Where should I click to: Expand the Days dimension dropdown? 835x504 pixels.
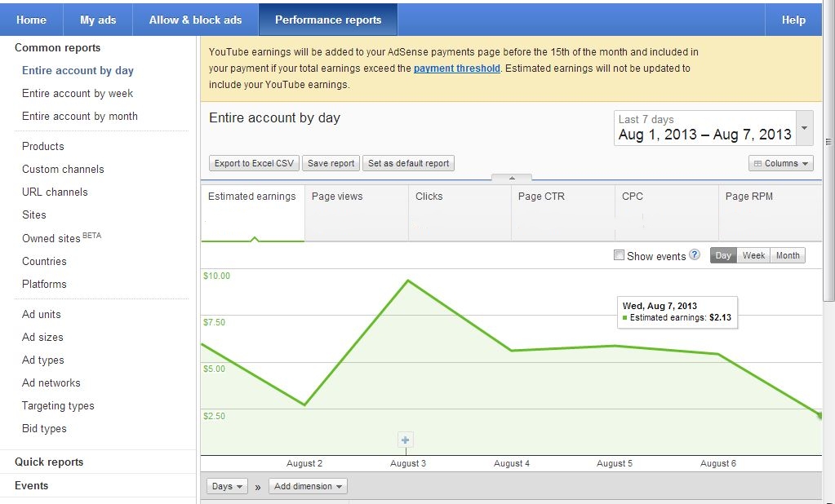[228, 486]
